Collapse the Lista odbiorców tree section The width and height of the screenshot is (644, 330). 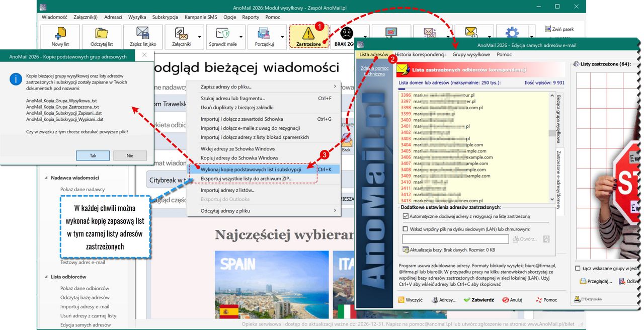[47, 277]
